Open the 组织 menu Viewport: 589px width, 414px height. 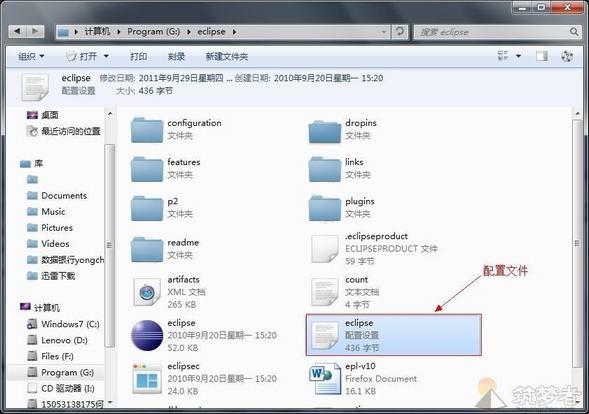pos(31,56)
